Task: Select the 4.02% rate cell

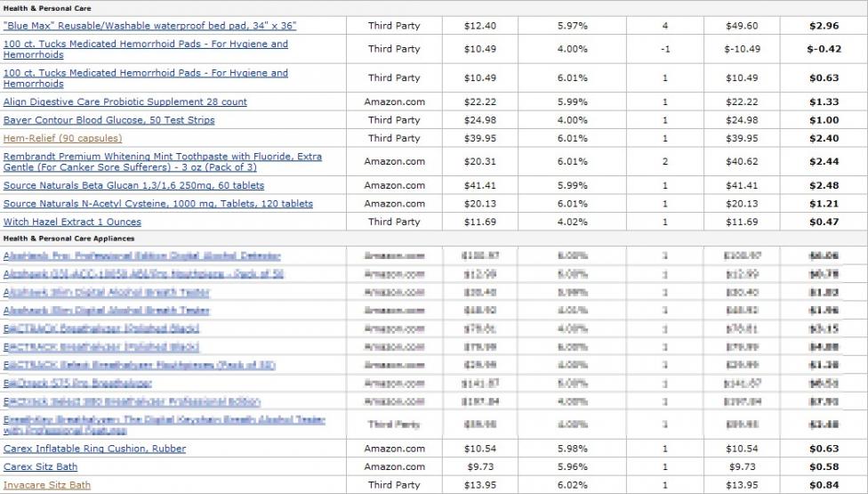Action: click(x=573, y=223)
